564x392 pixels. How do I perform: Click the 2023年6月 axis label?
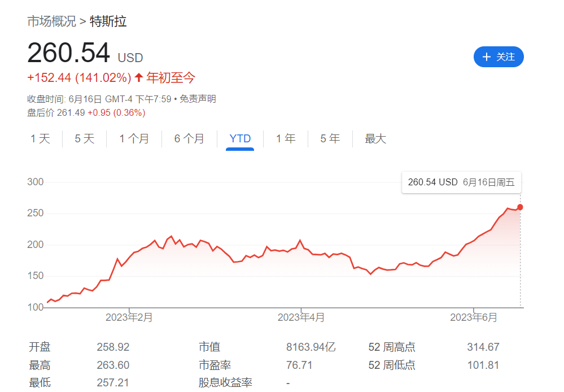[x=473, y=317]
